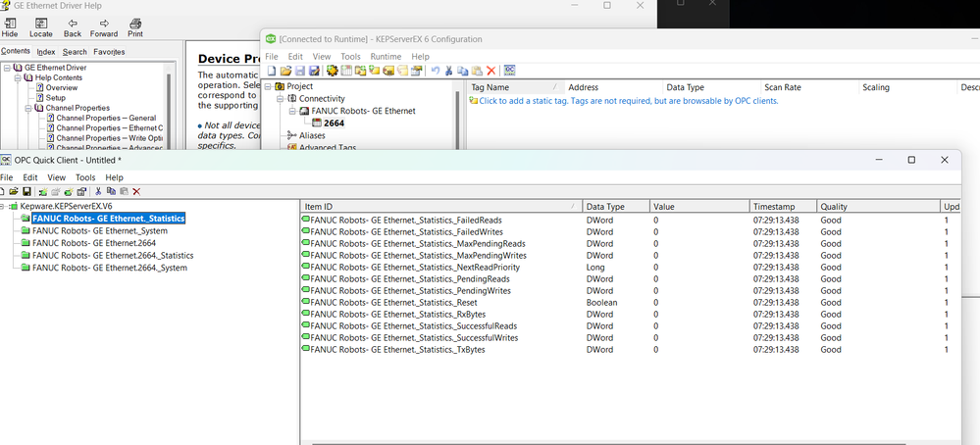Select FANUC Robots- GE Ethernet._System group
This screenshot has width=980, height=445.
click(99, 230)
